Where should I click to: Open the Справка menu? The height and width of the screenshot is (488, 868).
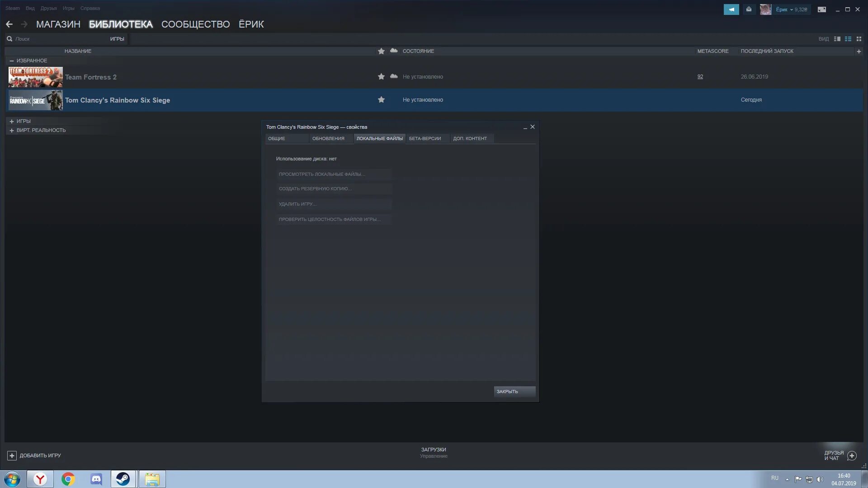point(90,8)
